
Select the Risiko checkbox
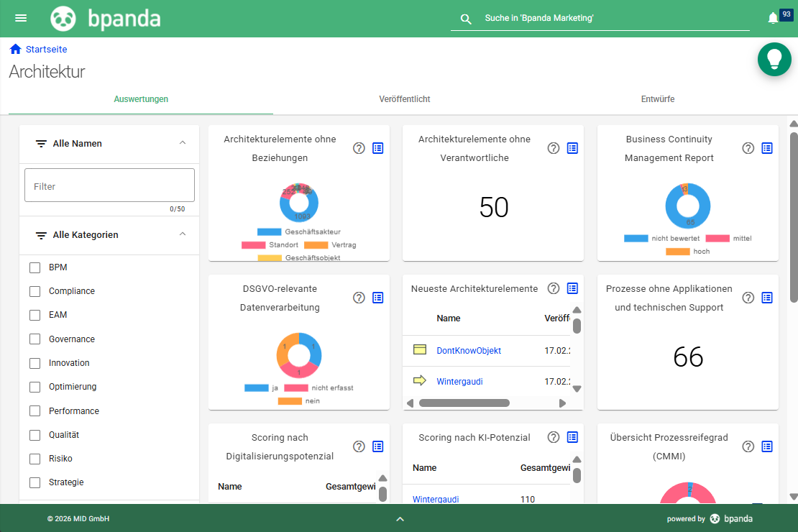tap(34, 458)
